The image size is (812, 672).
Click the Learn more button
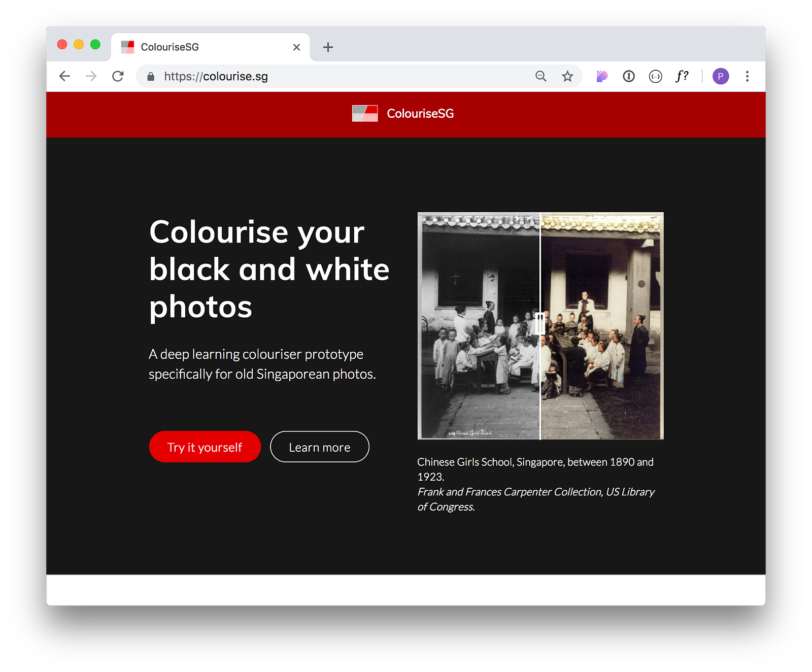pos(320,447)
